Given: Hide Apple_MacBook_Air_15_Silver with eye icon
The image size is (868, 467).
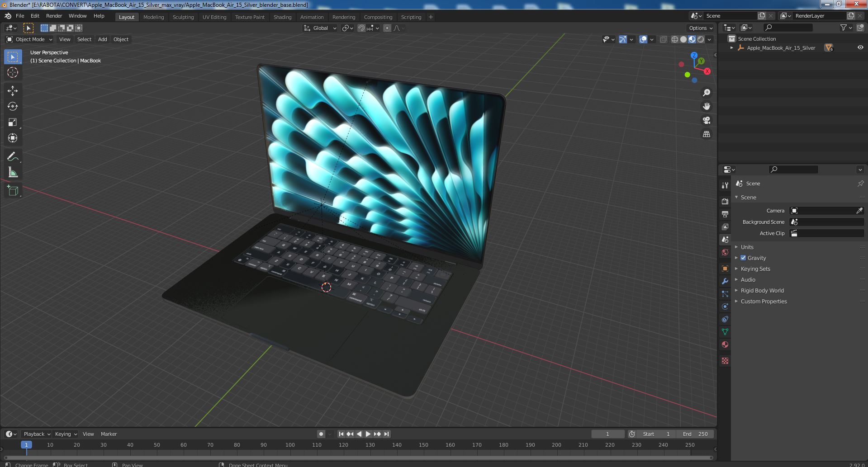Looking at the screenshot, I should click(x=860, y=47).
